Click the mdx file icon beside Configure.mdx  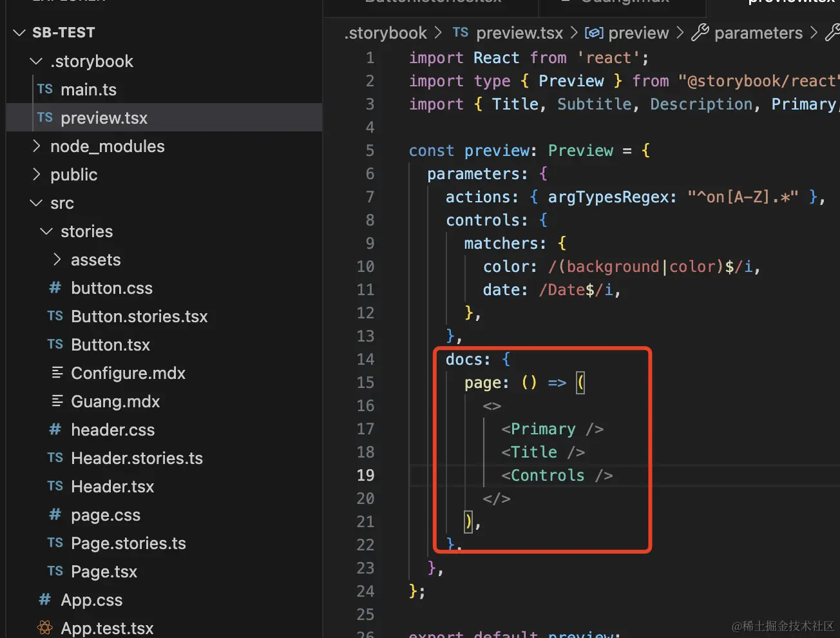coord(57,373)
